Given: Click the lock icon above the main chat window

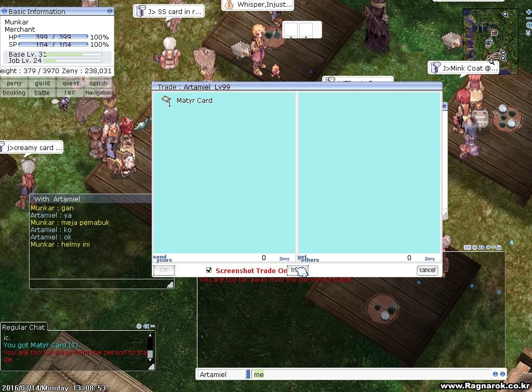Looking at the screenshot, I should tap(499, 248).
